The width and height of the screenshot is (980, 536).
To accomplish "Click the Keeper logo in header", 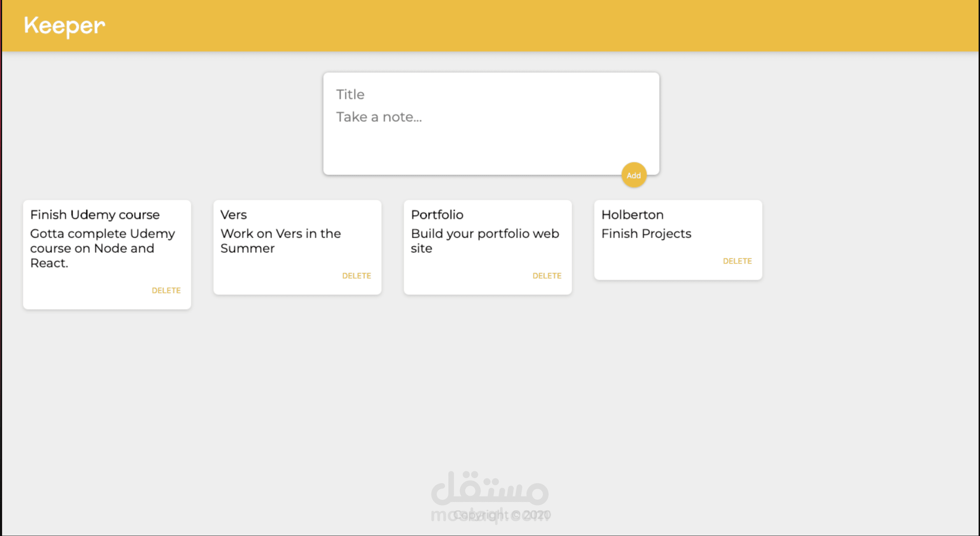I will pos(64,26).
